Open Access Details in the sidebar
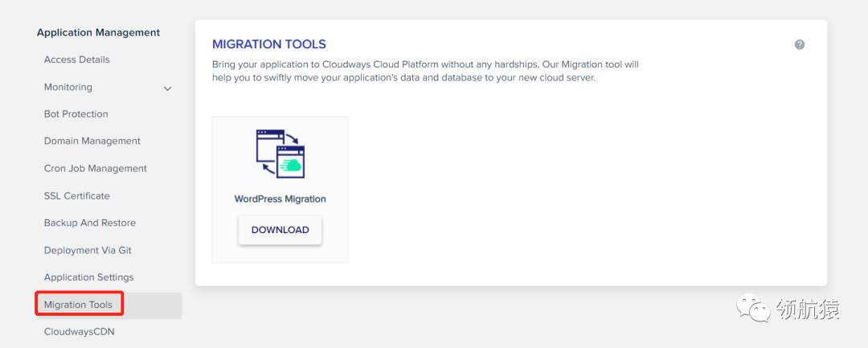The image size is (868, 348). (76, 59)
